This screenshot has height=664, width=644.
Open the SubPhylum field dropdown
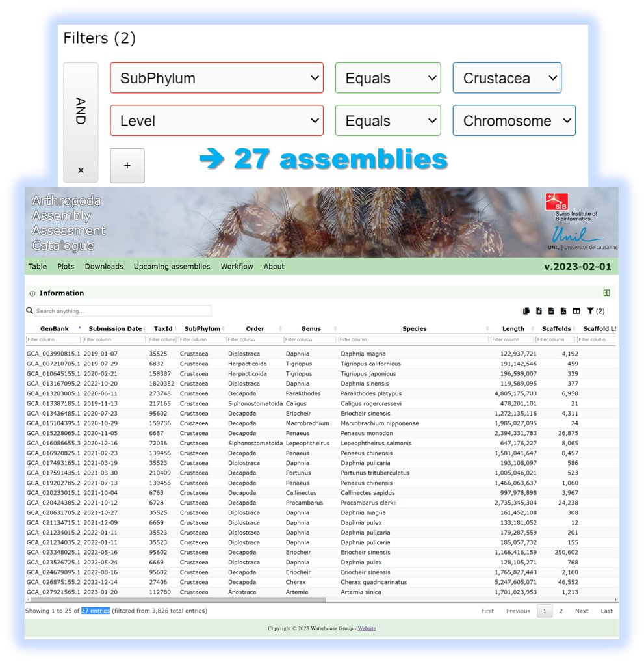(x=216, y=78)
